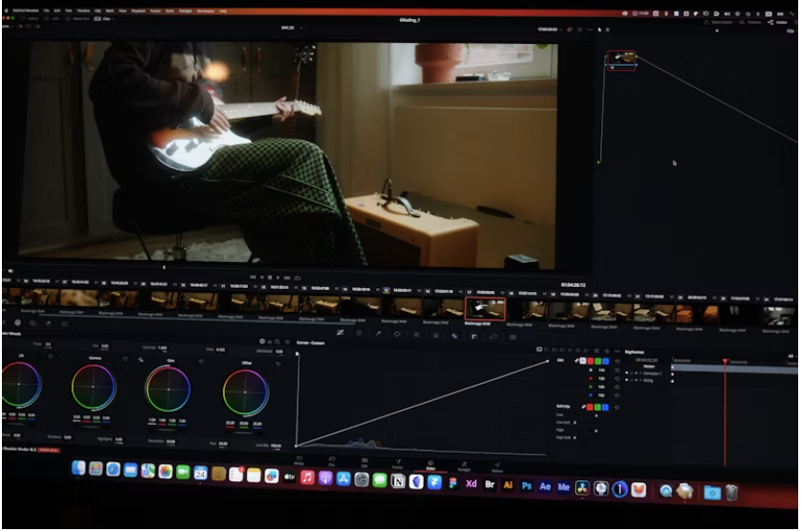The height and width of the screenshot is (532, 802).
Task: Open the Curves palette icon
Action: (x=340, y=333)
